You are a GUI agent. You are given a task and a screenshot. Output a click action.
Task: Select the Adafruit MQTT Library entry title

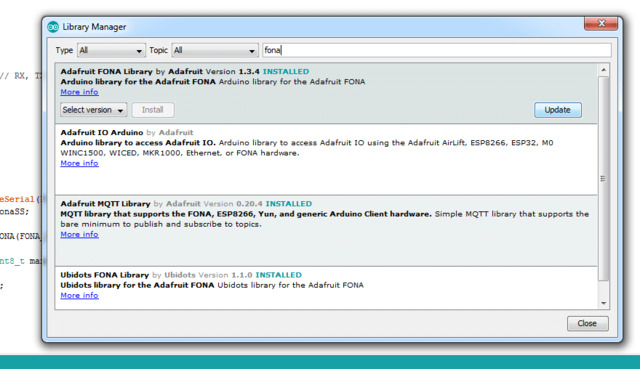105,204
